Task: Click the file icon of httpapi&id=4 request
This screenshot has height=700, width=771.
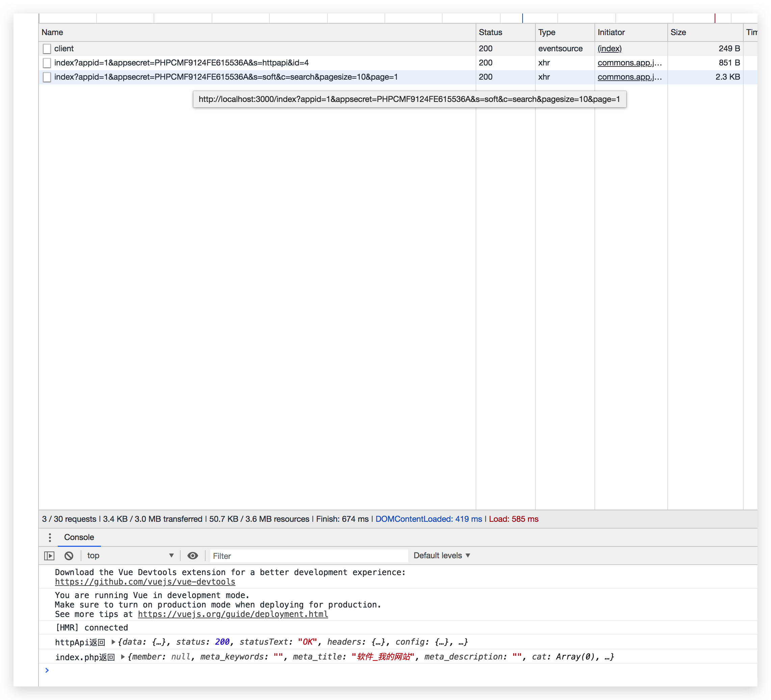Action: pos(47,63)
